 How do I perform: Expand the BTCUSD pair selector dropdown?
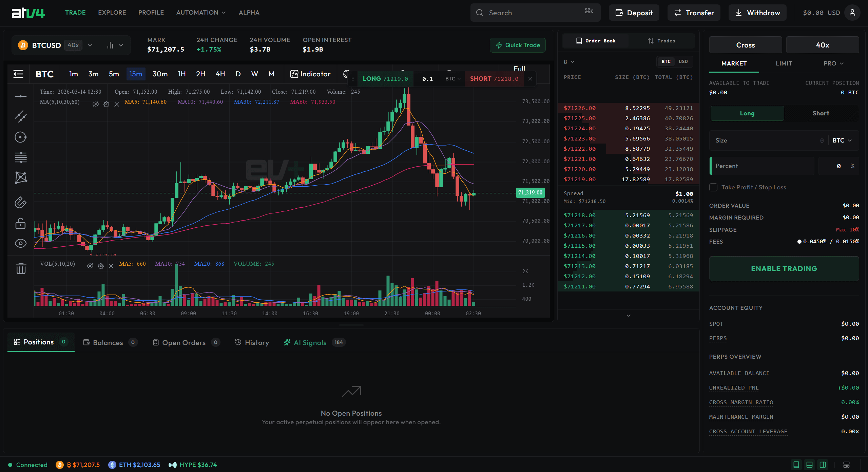pos(90,45)
